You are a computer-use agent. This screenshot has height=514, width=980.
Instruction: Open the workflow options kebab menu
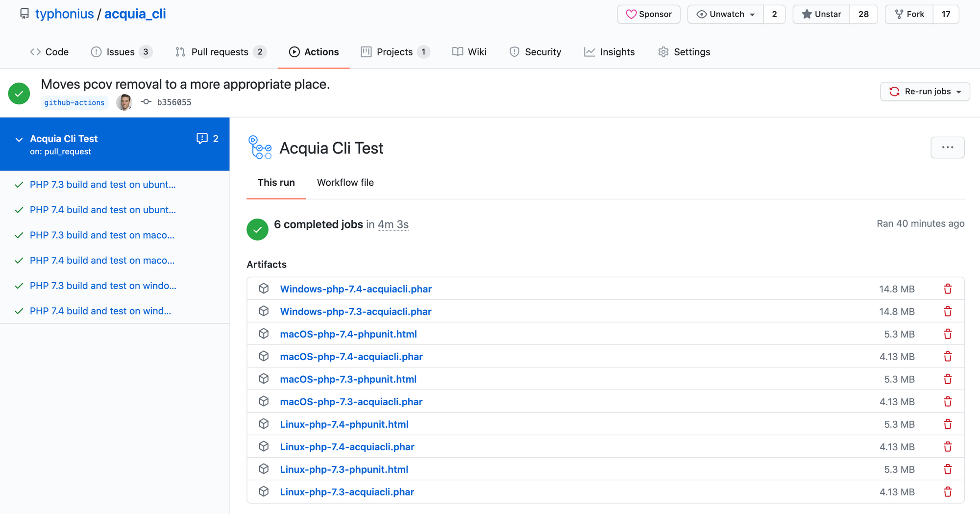pos(948,147)
